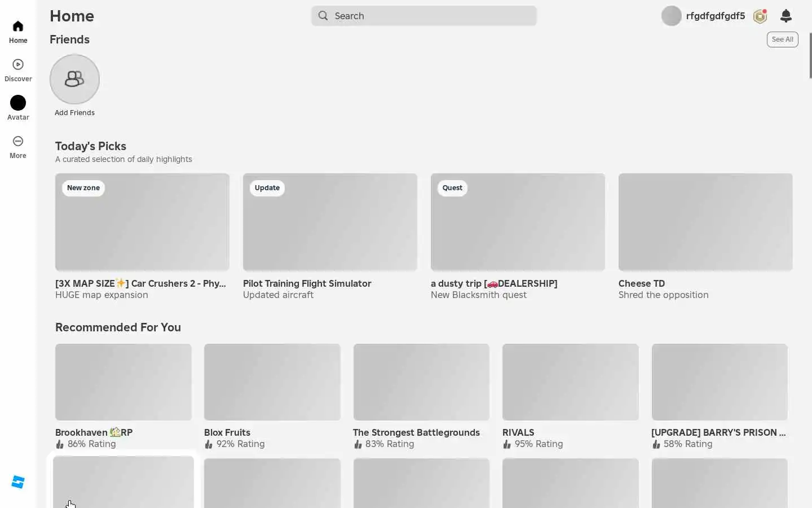Viewport: 812px width, 508px height.
Task: Click the RIVALS title
Action: tap(518, 432)
